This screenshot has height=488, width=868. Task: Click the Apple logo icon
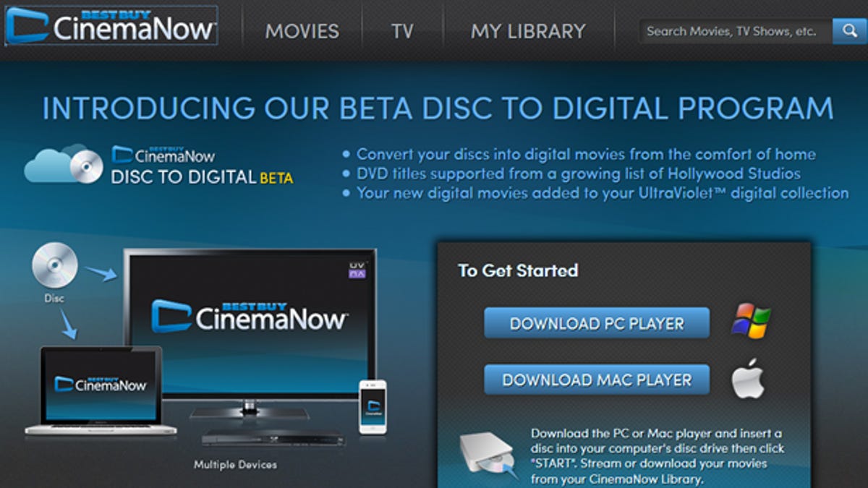[x=748, y=379]
